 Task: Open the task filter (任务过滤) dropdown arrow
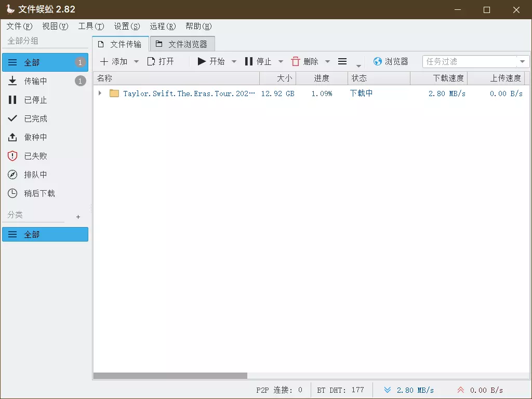pyautogui.click(x=523, y=62)
